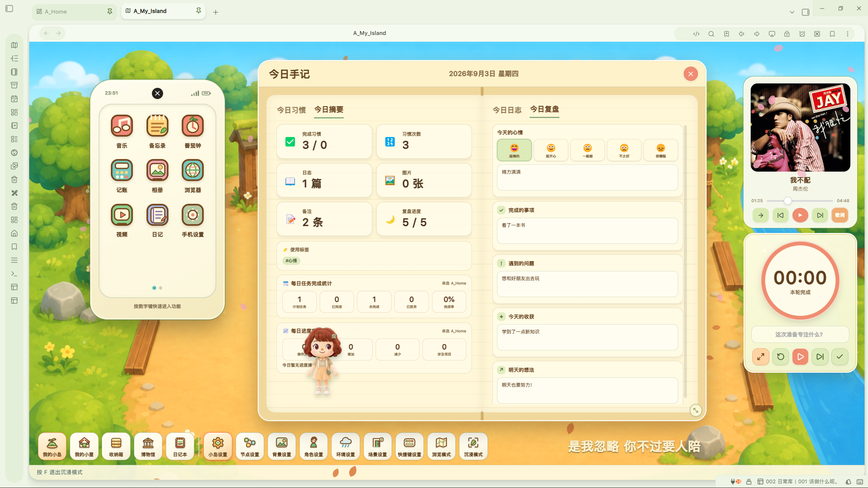Select the 挺开心 mood option
The width and height of the screenshot is (868, 488).
tap(551, 150)
